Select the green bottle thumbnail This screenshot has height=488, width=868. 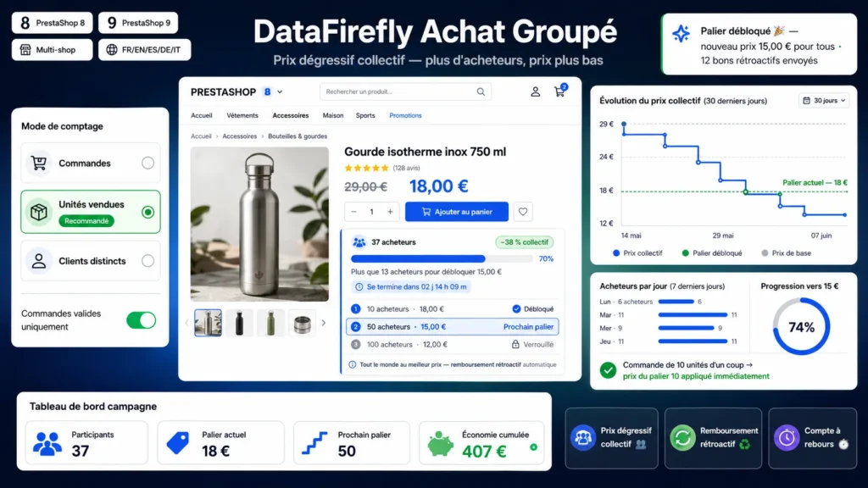tap(270, 323)
